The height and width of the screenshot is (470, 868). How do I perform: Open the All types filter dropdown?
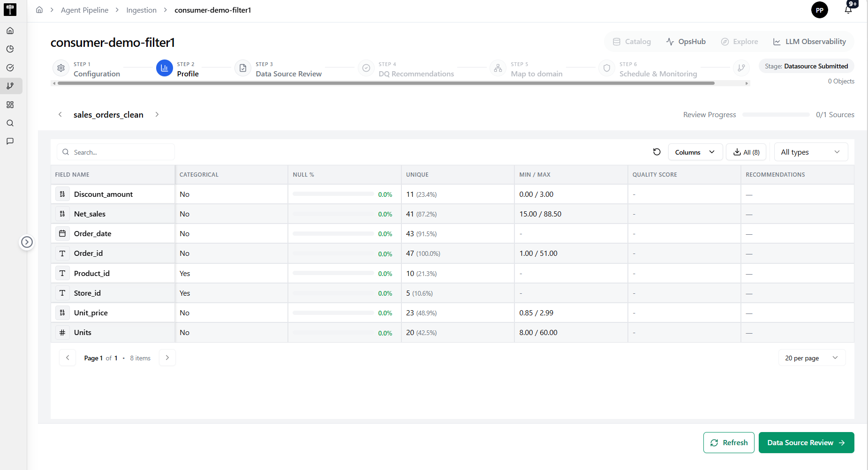pos(811,152)
